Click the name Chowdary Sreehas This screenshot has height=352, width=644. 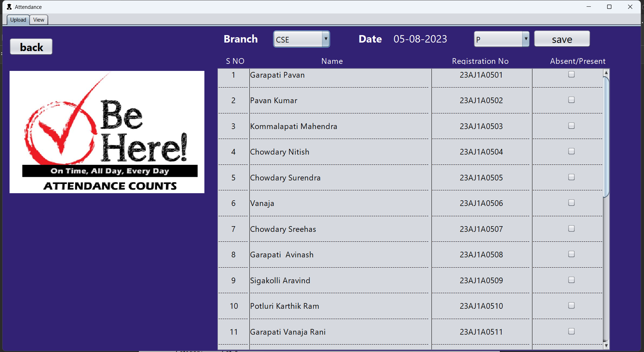tap(283, 229)
